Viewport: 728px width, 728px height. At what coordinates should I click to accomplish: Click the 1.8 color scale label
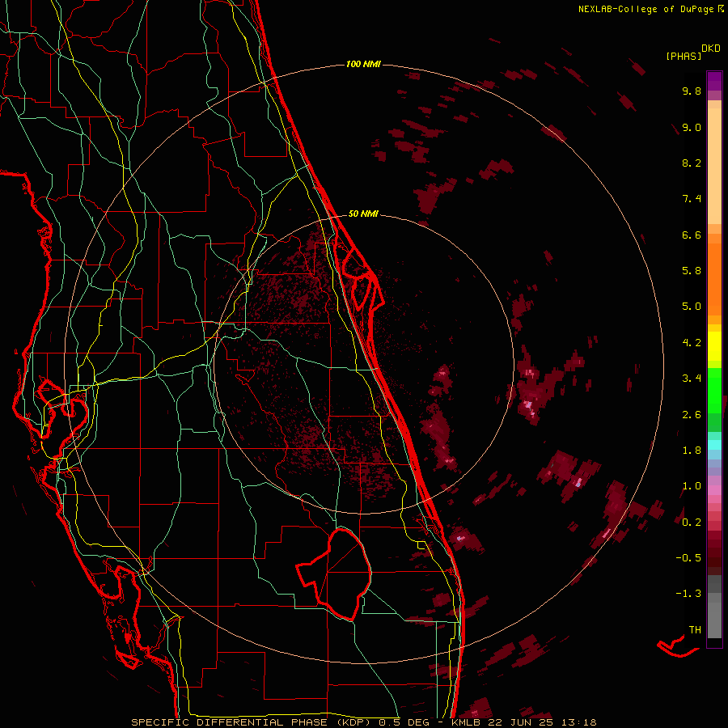click(x=692, y=451)
